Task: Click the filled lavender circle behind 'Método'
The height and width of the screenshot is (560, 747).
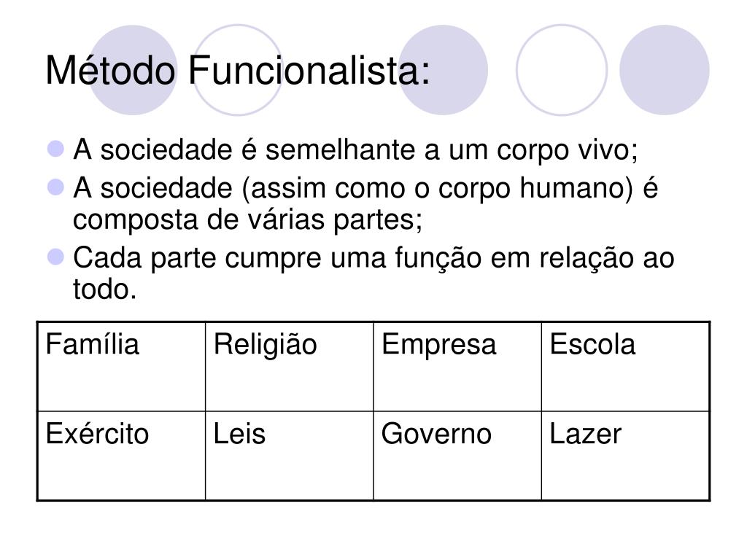Action: (133, 70)
